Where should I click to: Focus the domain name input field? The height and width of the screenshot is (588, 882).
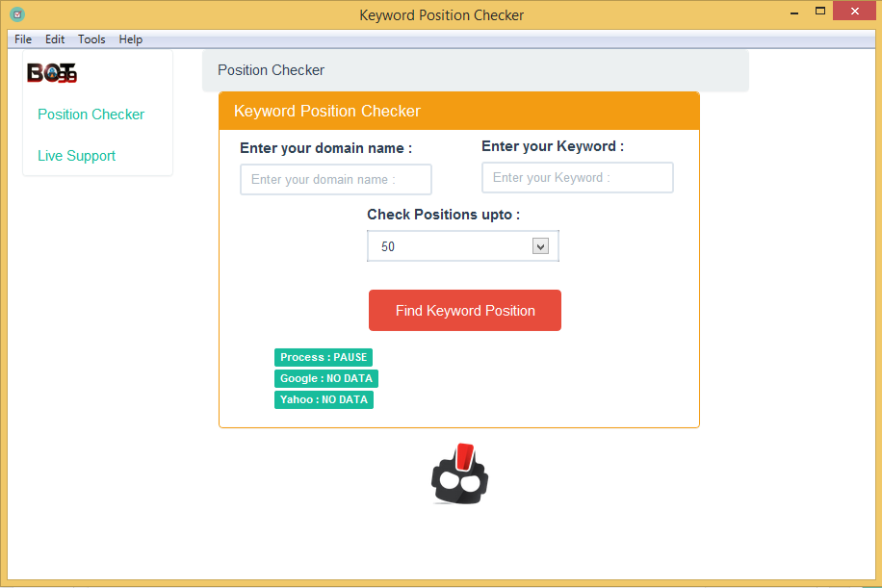click(336, 179)
